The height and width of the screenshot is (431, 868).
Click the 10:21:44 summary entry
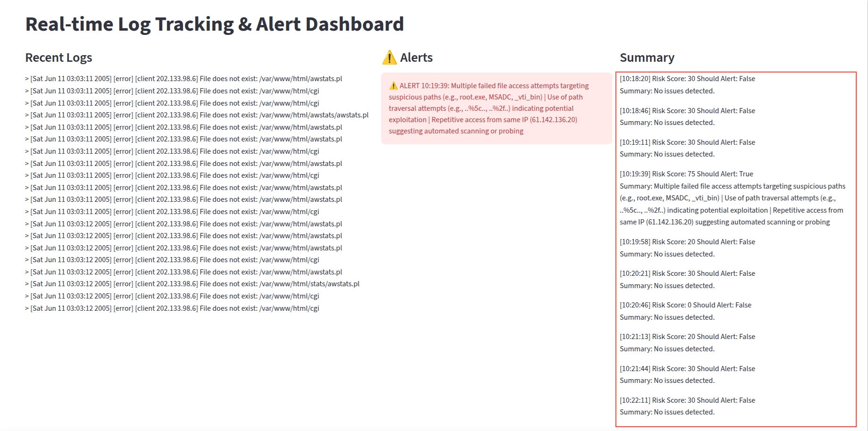[x=687, y=369]
